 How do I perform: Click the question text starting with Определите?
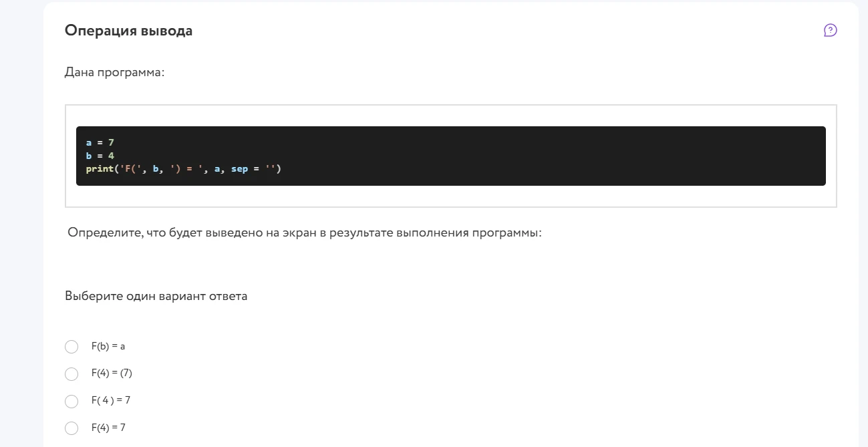(x=304, y=234)
